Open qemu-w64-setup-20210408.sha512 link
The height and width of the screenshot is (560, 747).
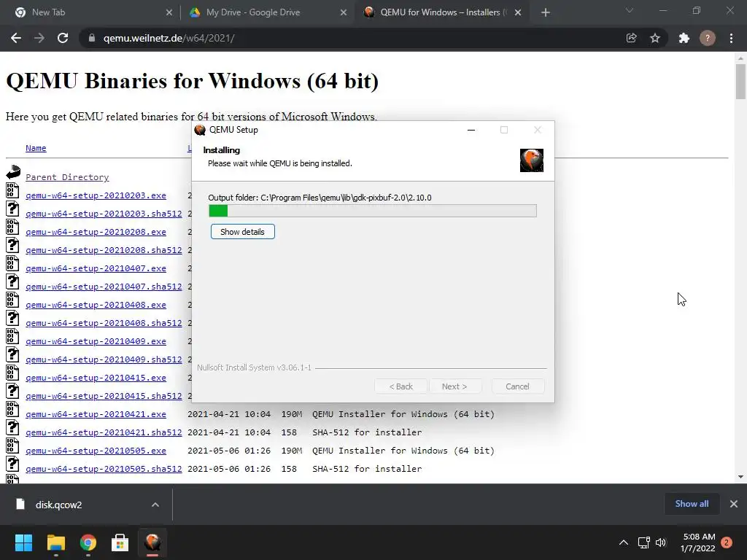point(104,323)
